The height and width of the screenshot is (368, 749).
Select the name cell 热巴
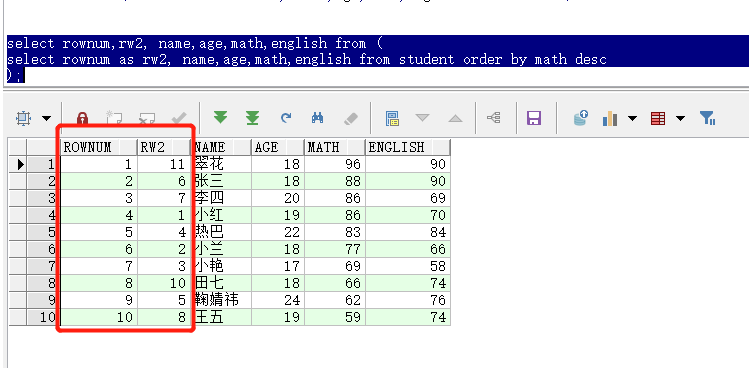(221, 232)
